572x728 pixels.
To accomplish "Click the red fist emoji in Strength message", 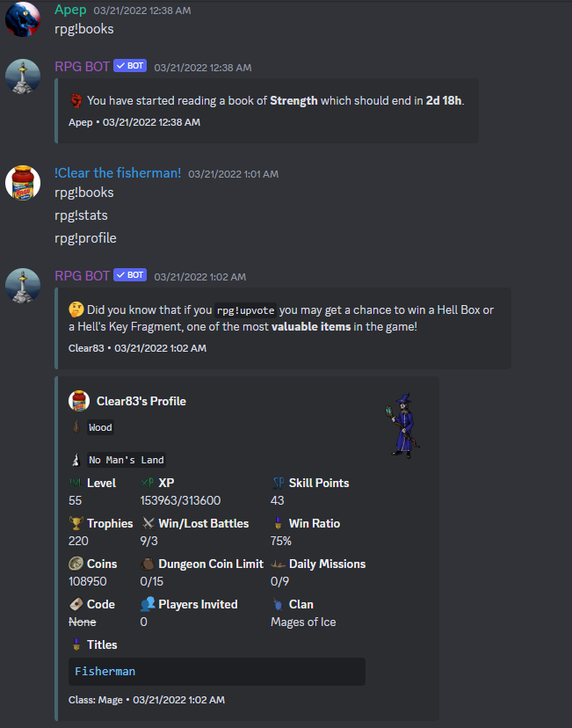I will coord(76,100).
